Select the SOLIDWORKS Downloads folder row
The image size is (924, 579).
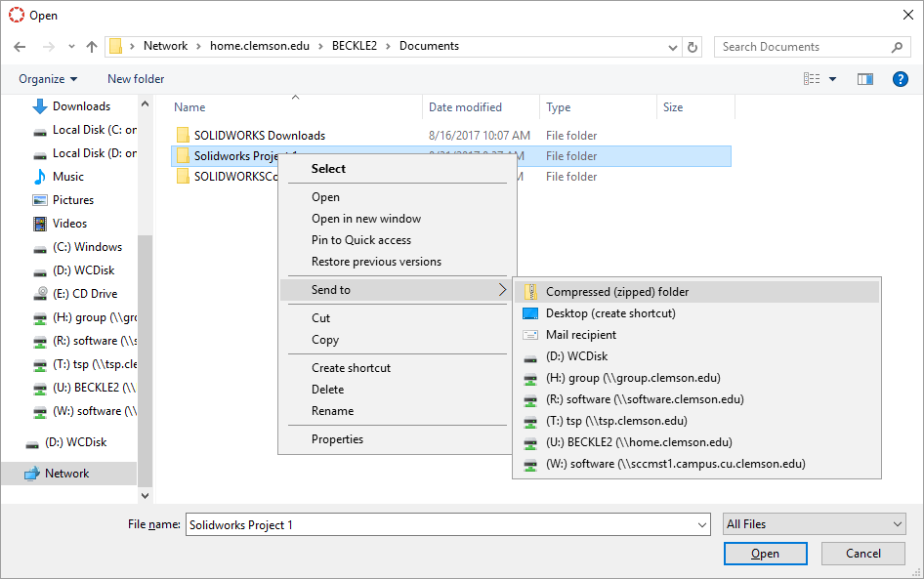point(451,136)
